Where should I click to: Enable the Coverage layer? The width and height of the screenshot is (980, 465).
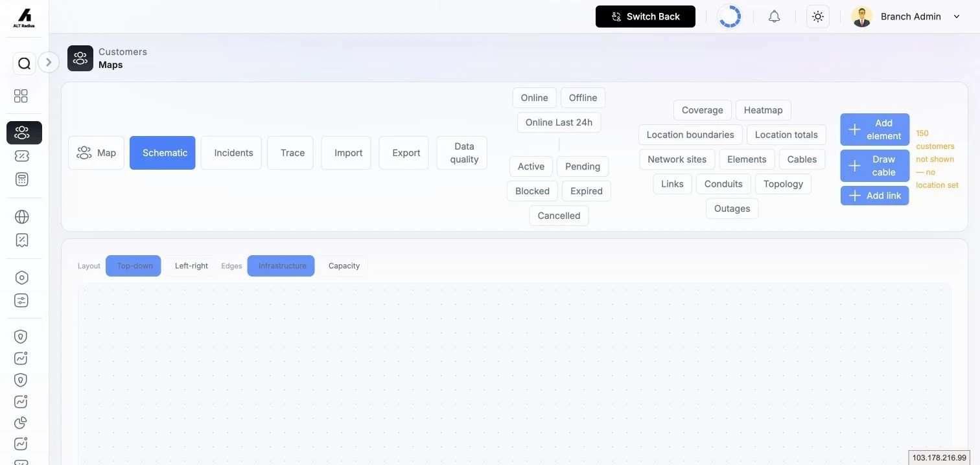click(x=703, y=110)
